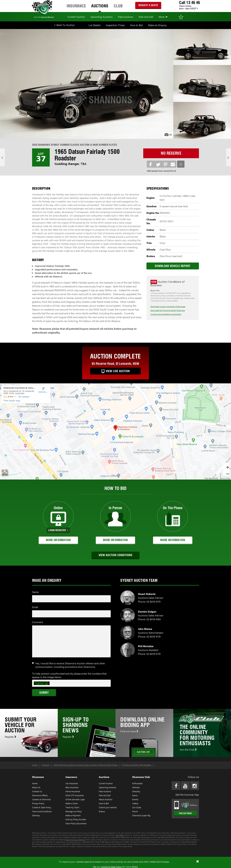Viewport: 231px width, 868px height.
Task: Click Download Vehicle Report button
Action: (x=173, y=266)
